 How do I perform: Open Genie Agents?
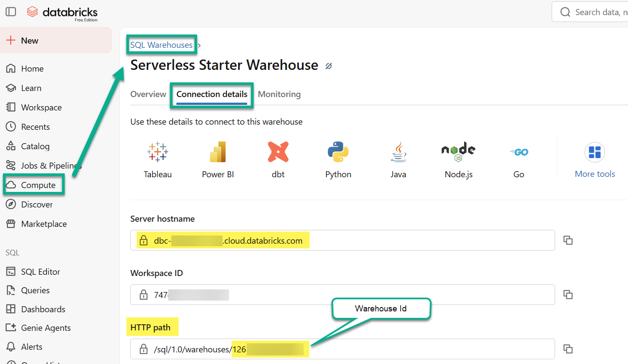[46, 328]
